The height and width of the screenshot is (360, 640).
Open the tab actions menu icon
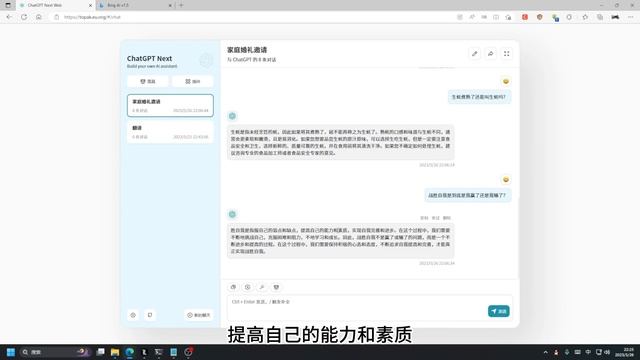tap(8, 5)
